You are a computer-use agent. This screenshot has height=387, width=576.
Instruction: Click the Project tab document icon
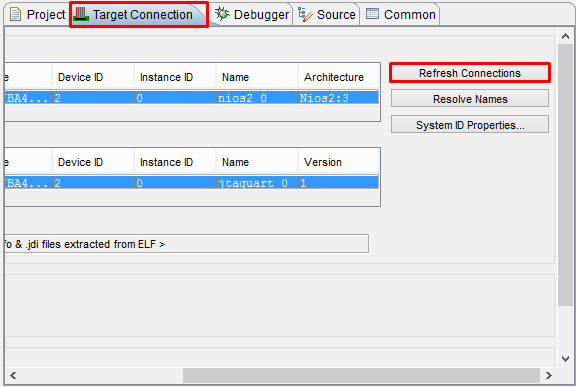pyautogui.click(x=15, y=15)
